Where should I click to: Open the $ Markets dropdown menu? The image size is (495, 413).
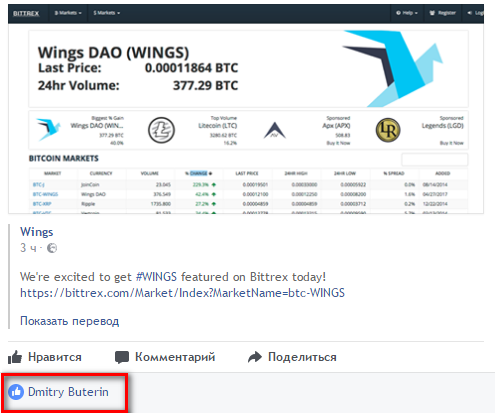[x=107, y=13]
